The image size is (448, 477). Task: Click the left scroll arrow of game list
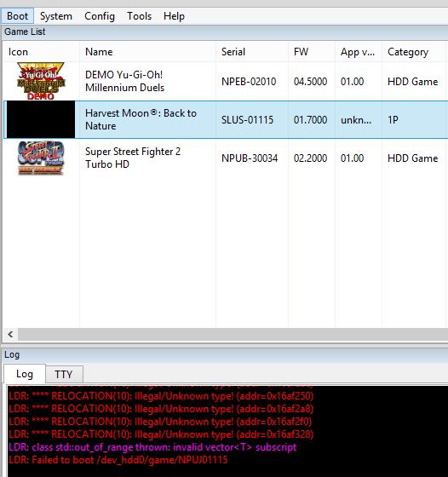click(x=10, y=334)
